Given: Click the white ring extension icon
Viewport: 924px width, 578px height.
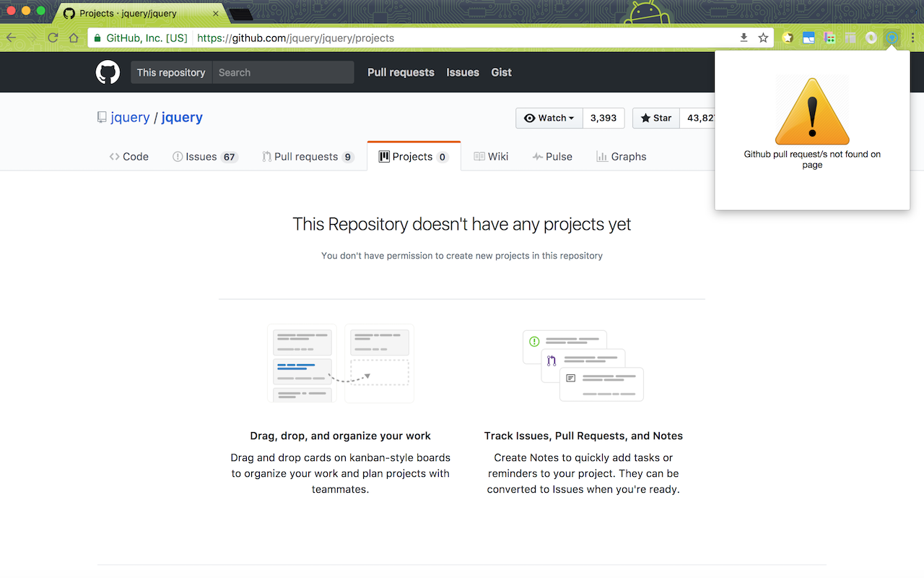Looking at the screenshot, I should tap(871, 38).
